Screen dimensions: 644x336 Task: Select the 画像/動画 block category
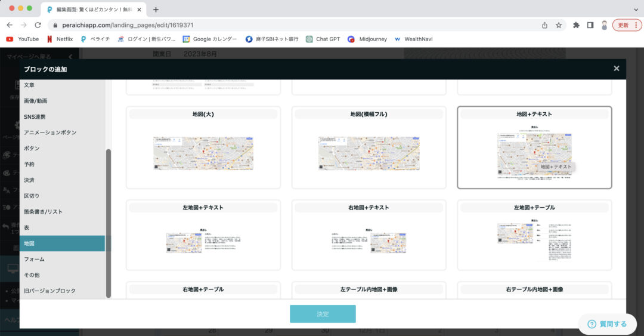[63, 101]
